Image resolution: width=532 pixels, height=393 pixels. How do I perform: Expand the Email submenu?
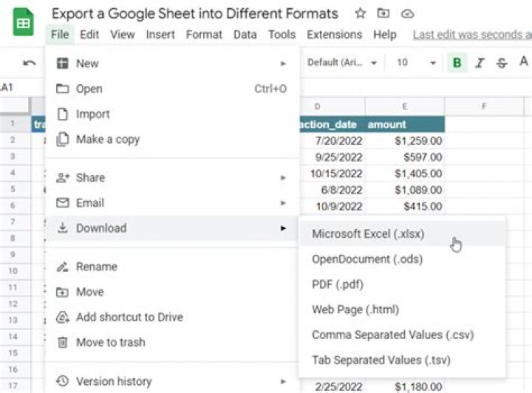[172, 202]
